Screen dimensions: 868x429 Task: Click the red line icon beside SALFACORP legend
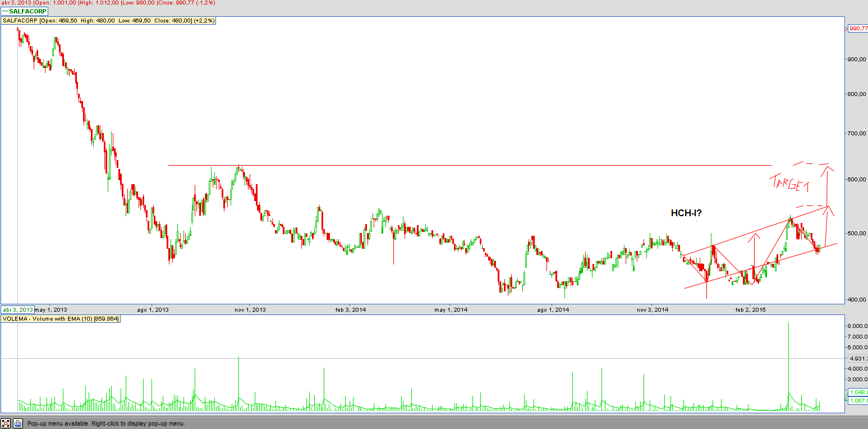5,11
